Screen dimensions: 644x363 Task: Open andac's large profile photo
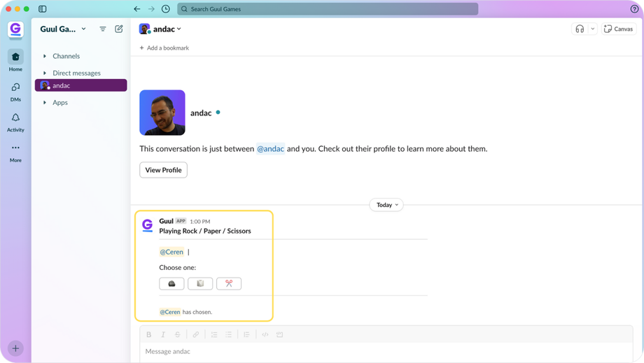pyautogui.click(x=162, y=113)
